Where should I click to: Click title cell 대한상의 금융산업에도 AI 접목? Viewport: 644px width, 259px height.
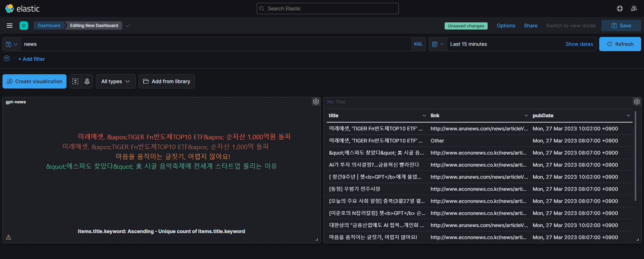pos(377,225)
